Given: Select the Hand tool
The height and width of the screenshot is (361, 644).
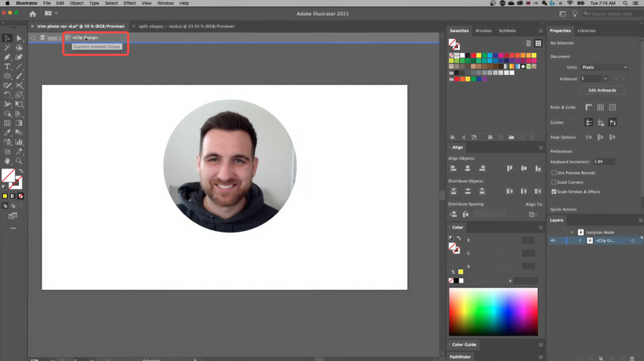Looking at the screenshot, I should click(7, 161).
